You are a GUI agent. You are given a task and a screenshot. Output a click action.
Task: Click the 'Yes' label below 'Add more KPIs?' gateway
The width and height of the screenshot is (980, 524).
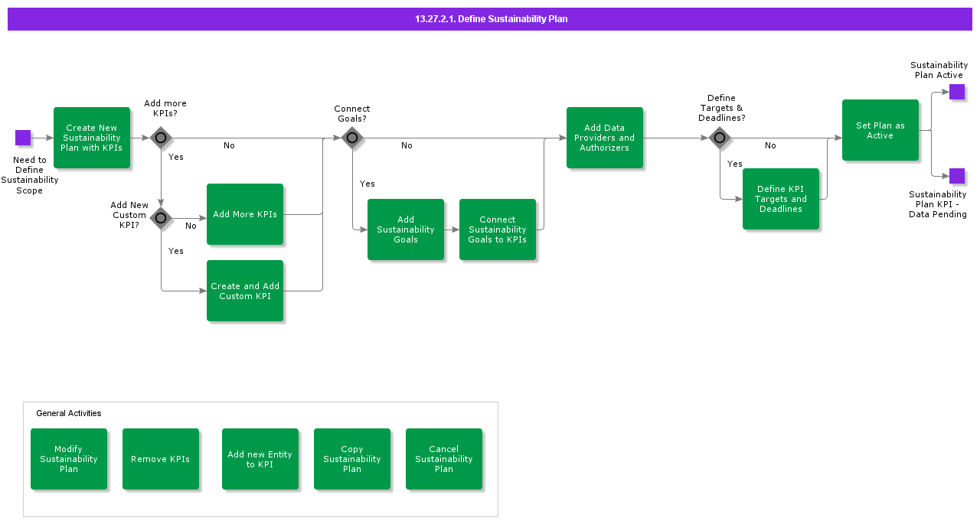point(176,157)
